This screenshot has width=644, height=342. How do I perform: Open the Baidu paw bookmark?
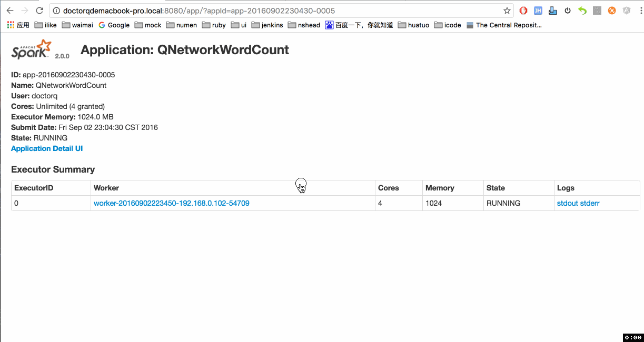pos(359,25)
